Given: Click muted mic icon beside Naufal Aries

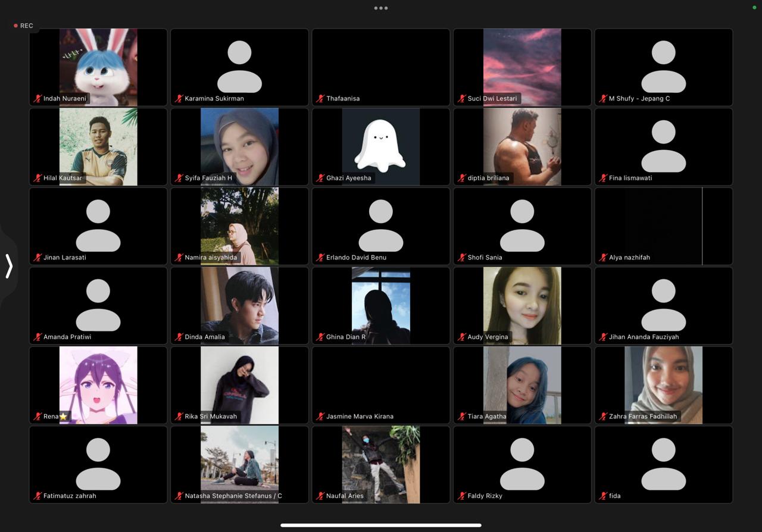Looking at the screenshot, I should pyautogui.click(x=321, y=496).
